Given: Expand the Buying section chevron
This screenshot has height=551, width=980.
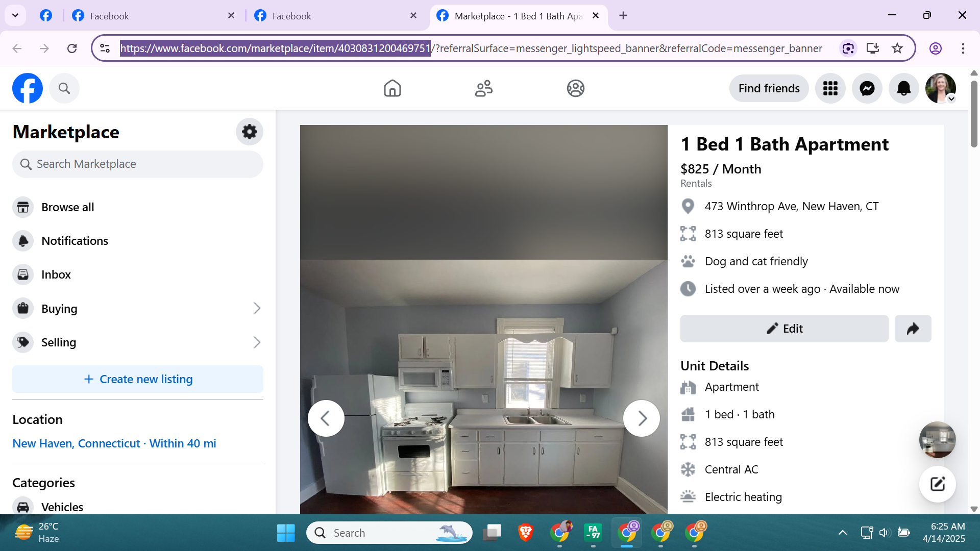Looking at the screenshot, I should coord(257,308).
